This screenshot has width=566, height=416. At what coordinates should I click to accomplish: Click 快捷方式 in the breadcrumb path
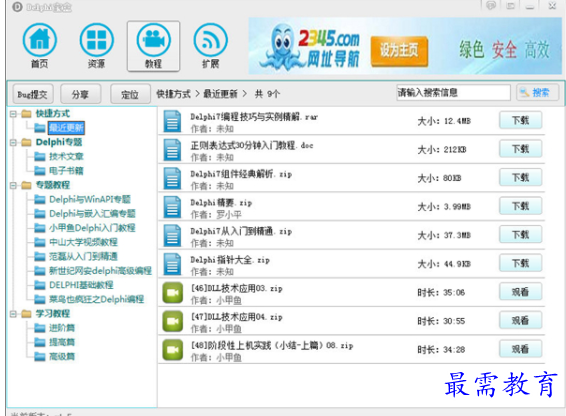click(x=173, y=94)
